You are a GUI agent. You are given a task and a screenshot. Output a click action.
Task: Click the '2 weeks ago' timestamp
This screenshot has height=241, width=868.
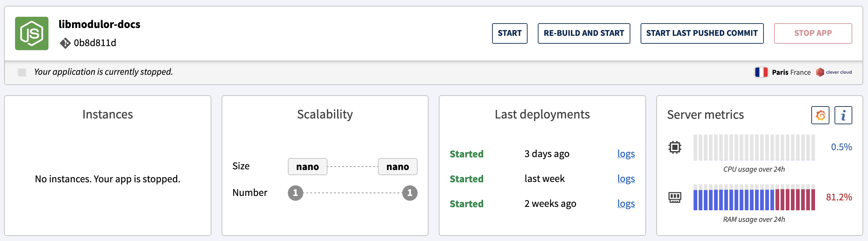pyautogui.click(x=550, y=204)
